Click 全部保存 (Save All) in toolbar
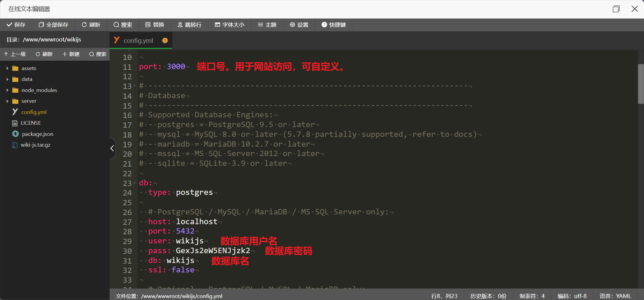 click(53, 25)
